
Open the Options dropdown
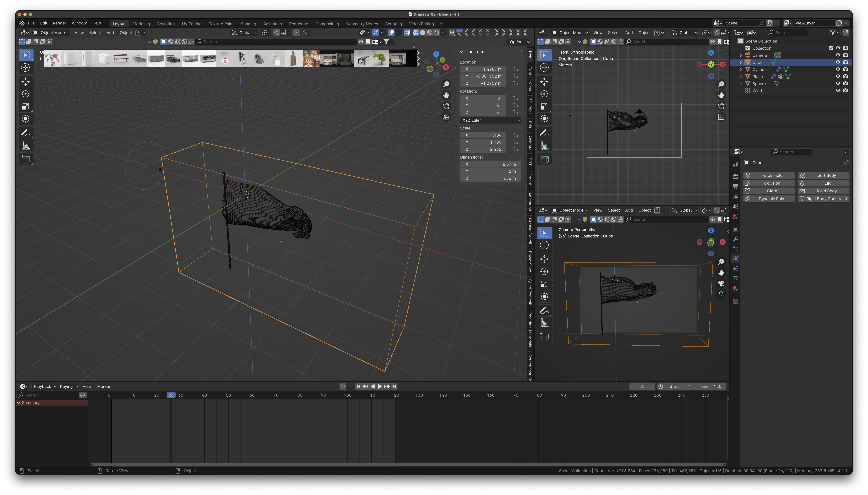click(519, 42)
